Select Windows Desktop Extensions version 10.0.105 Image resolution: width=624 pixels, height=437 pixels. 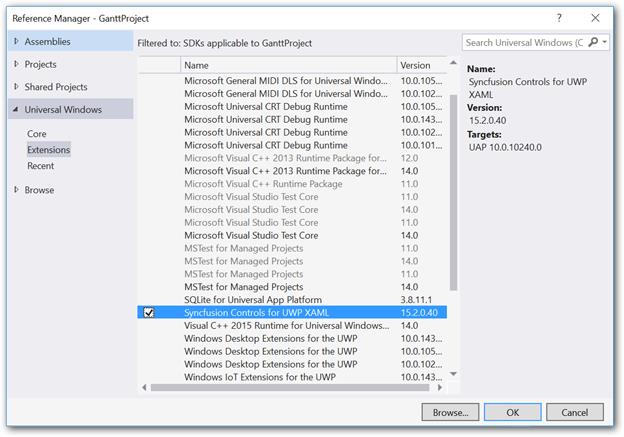pyautogui.click(x=292, y=351)
